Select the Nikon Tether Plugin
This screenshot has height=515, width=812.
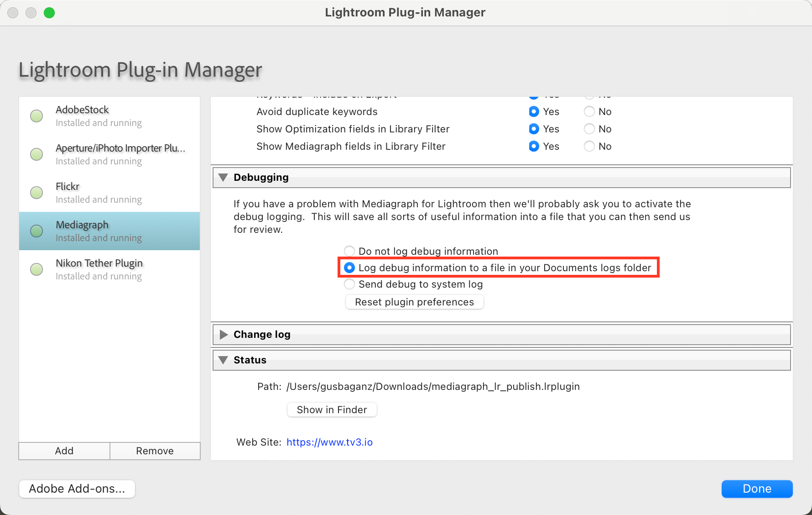coord(109,269)
